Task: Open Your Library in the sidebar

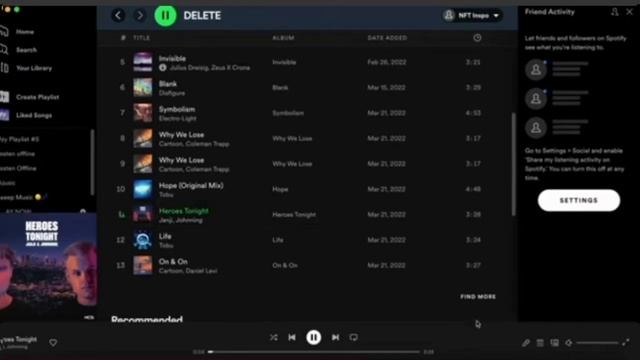Action: click(34, 68)
